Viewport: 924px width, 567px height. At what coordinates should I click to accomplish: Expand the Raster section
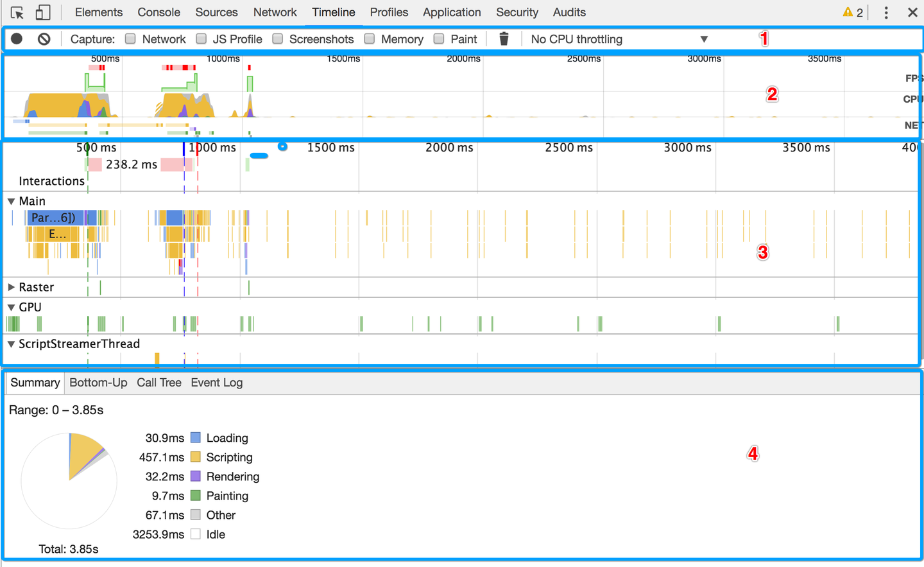click(x=12, y=287)
